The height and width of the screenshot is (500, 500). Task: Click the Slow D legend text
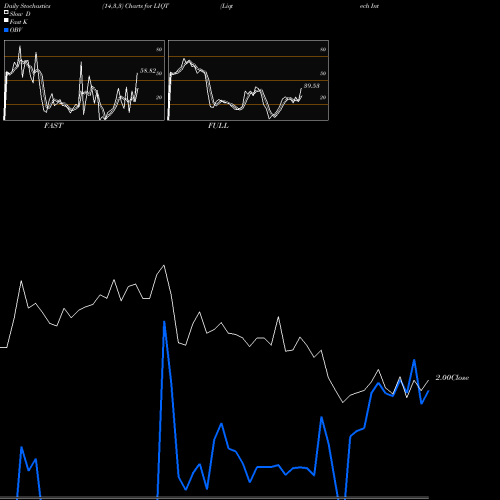(x=20, y=14)
